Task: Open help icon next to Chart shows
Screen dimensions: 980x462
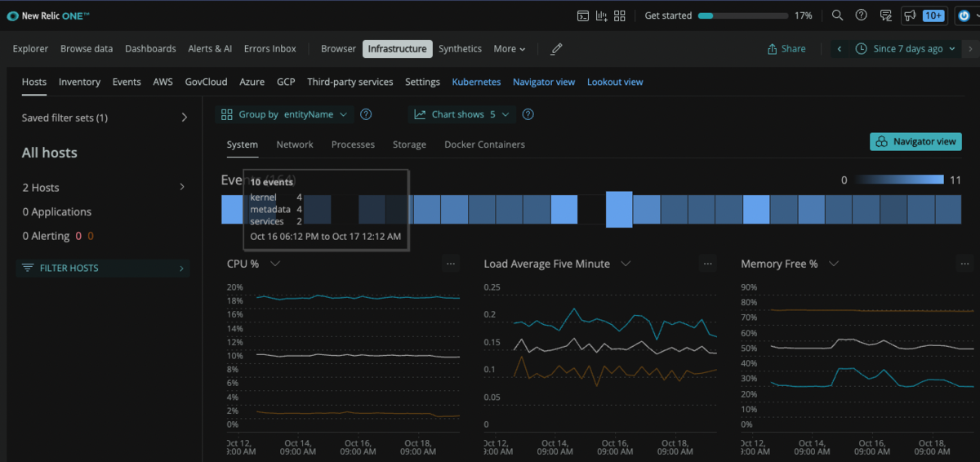Action: [x=528, y=114]
